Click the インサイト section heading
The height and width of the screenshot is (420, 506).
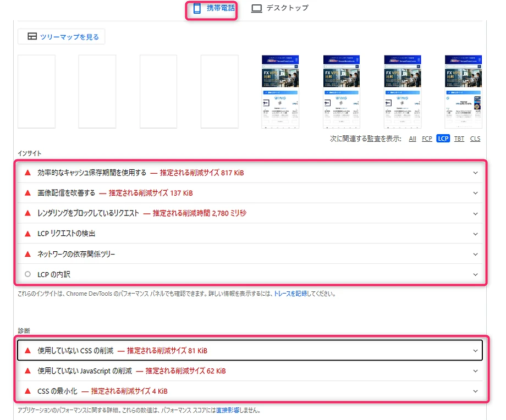[x=29, y=153]
